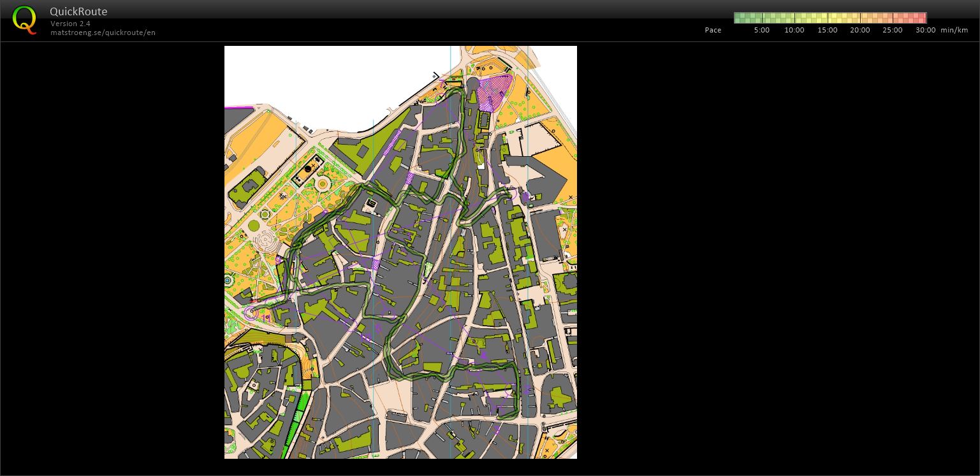Click the 10:00 pace tick label
This screenshot has width=980, height=476.
794,30
